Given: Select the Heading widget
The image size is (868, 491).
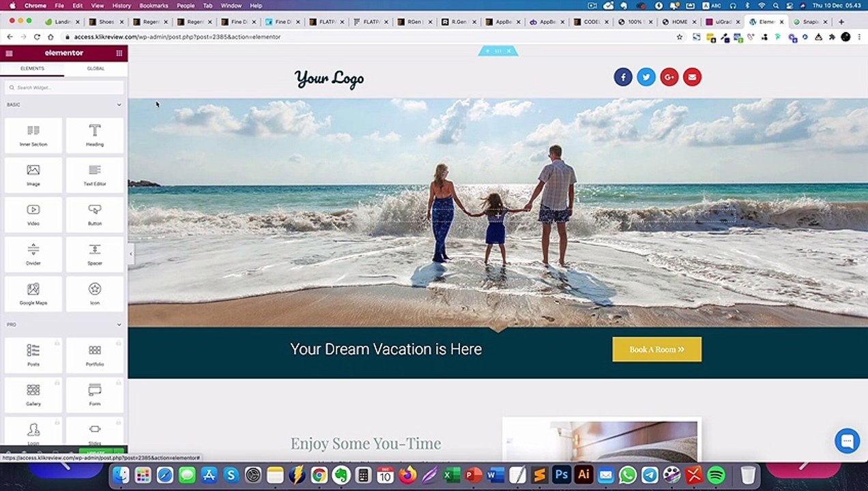Looking at the screenshot, I should 95,135.
